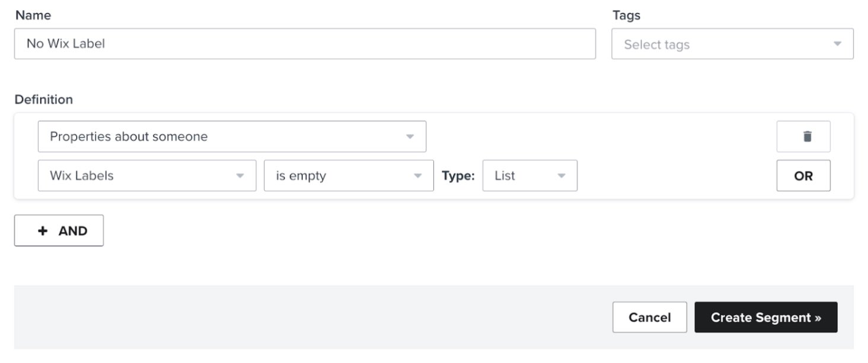Screen dimensions: 868x363
Task: Open the Properties about someone selector
Action: click(x=231, y=136)
